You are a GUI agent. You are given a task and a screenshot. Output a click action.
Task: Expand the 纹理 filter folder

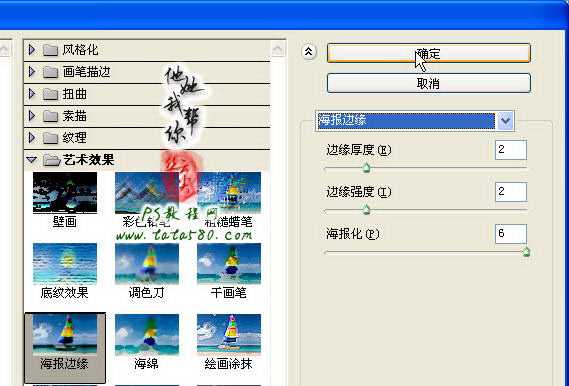click(x=32, y=138)
